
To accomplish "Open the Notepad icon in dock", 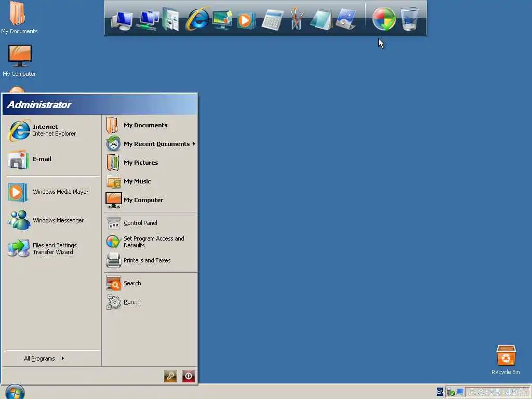I will (321, 20).
